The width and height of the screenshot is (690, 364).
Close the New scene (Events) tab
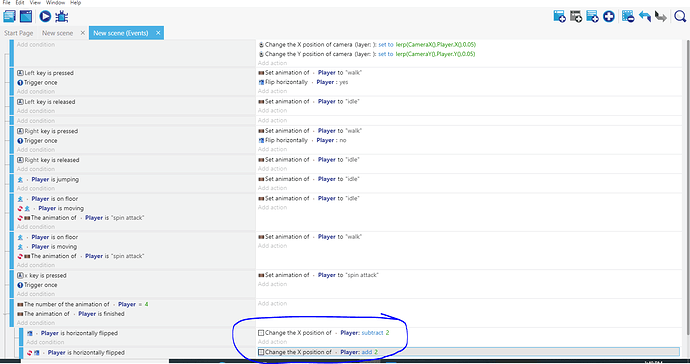(x=158, y=33)
